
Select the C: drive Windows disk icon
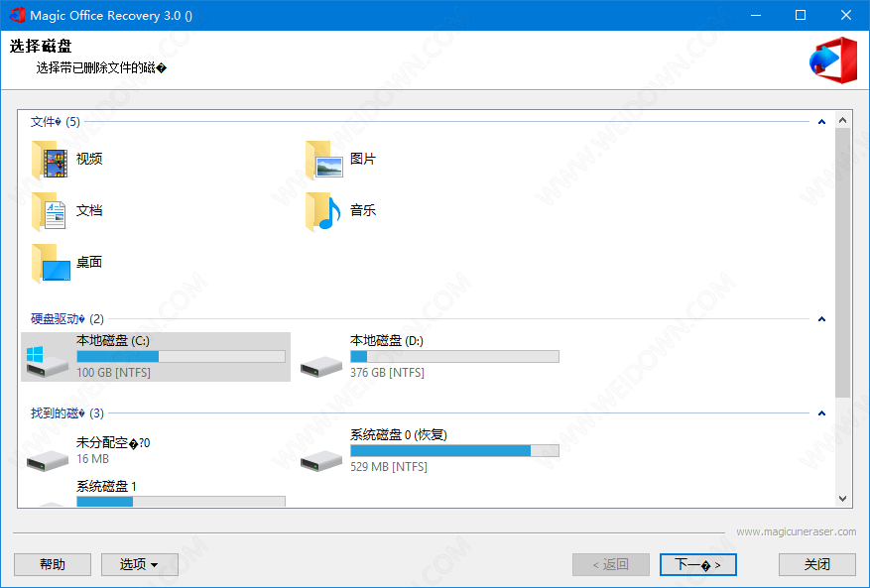[x=47, y=361]
